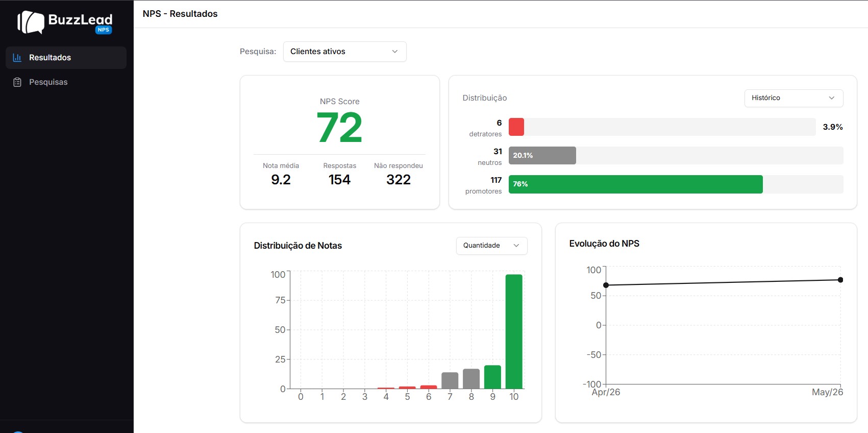Select the green bar for score 10
This screenshot has width=868, height=433.
(514, 332)
